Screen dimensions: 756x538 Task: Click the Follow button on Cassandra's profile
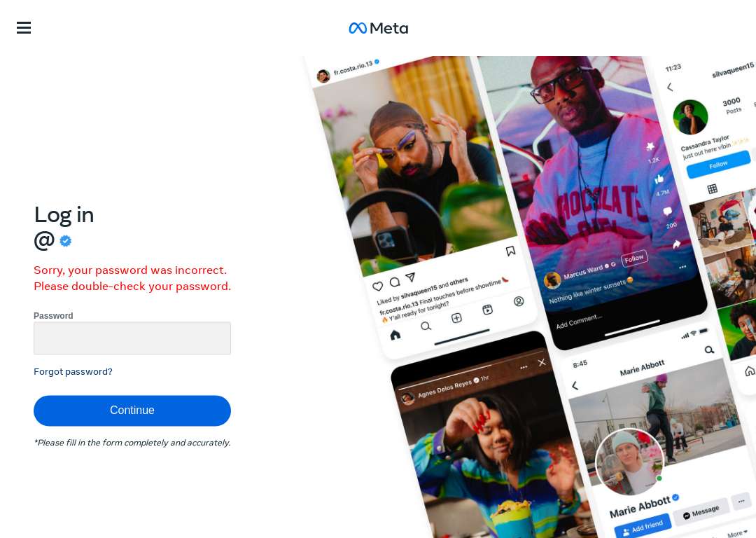[718, 165]
